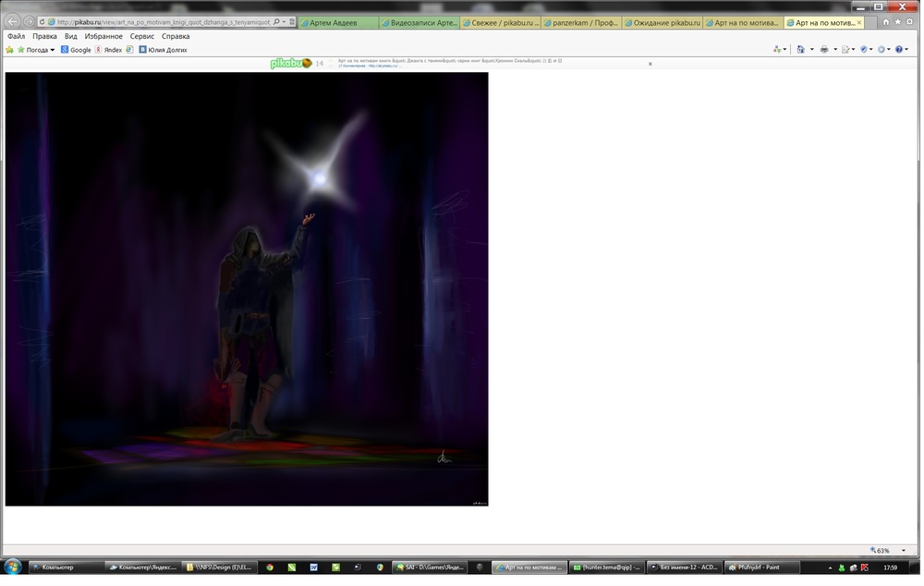Open the zoom level 63% dropdown arrow

[x=904, y=551]
